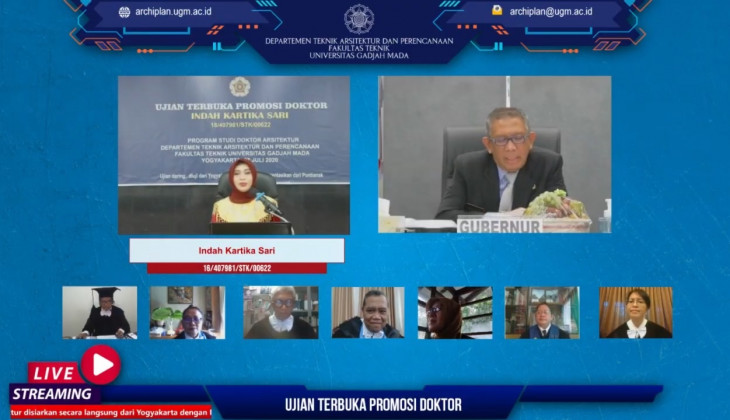The image size is (730, 420).
Task: Click the UGM emblem in top banner
Action: point(359,19)
